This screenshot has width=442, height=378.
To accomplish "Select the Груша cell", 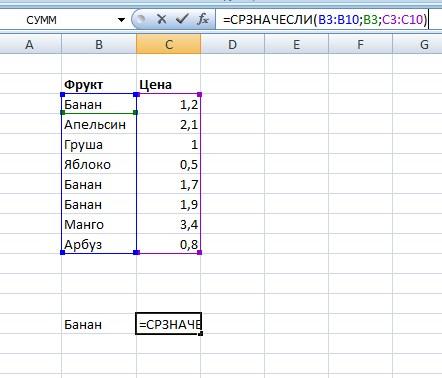I will coord(99,144).
